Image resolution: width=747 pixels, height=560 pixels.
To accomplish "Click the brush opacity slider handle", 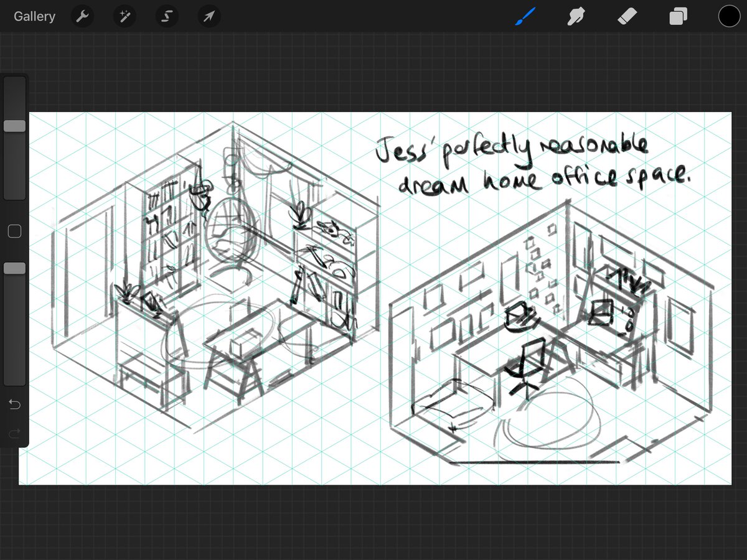I will 14,268.
